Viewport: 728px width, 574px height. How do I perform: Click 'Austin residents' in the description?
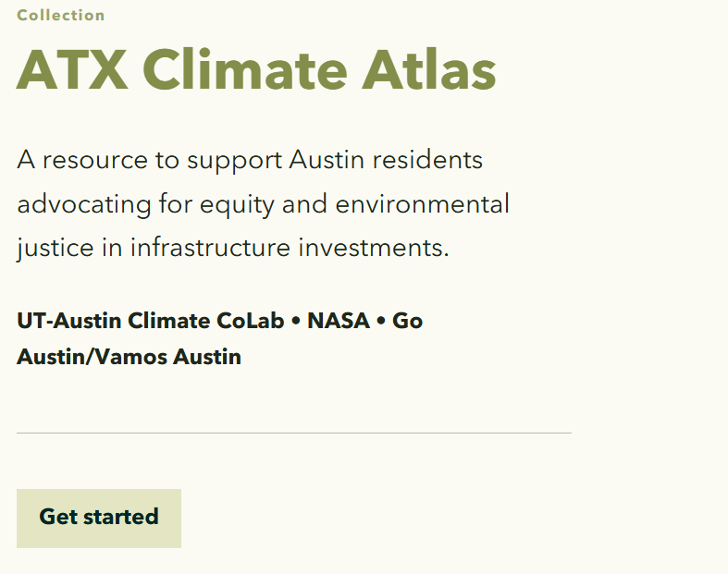tap(386, 160)
